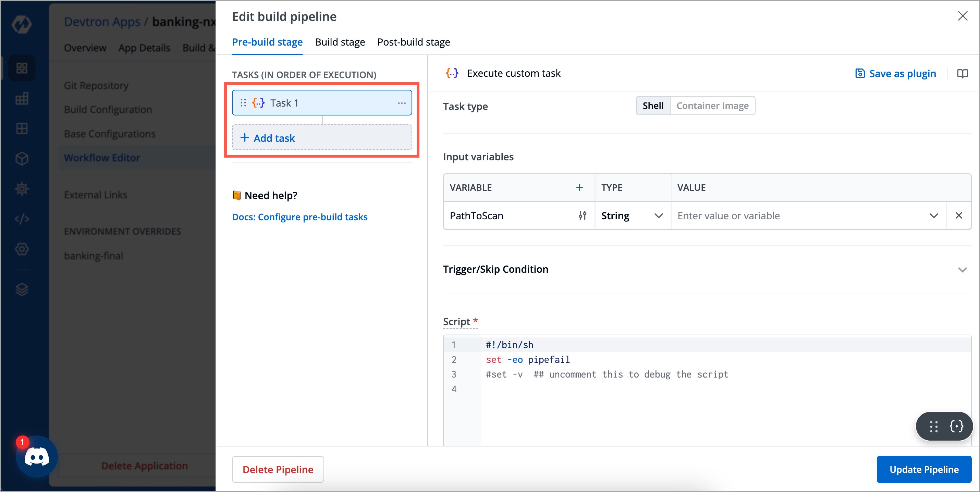This screenshot has height=492, width=980.
Task: Select the cube icon in the sidebar
Action: click(x=22, y=158)
